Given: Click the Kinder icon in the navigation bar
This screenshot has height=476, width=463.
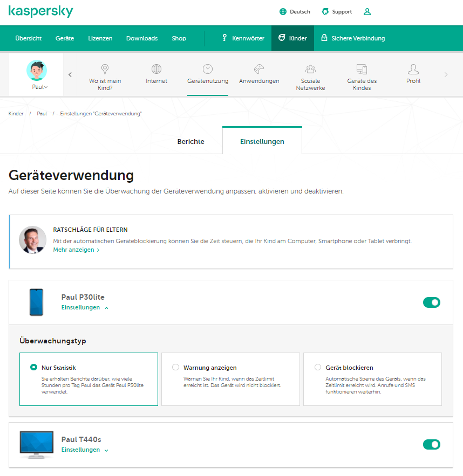Looking at the screenshot, I should pyautogui.click(x=282, y=38).
